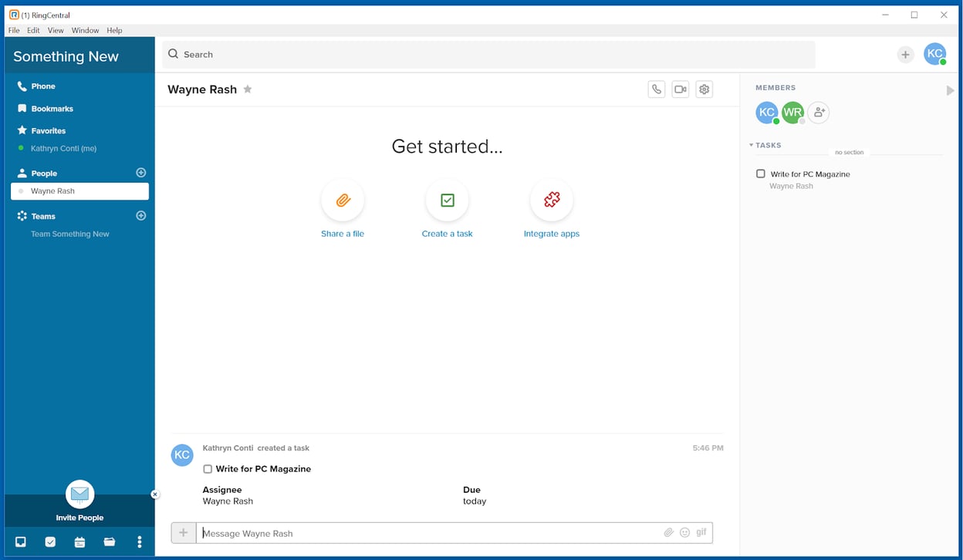Open the Window menu

click(85, 31)
